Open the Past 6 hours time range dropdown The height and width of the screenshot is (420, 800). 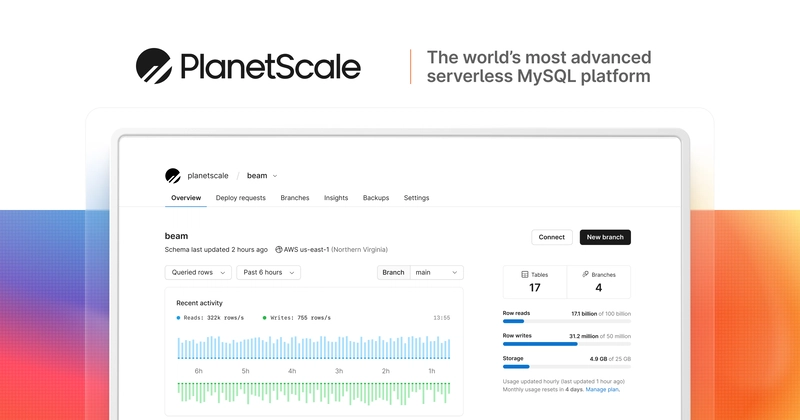point(268,273)
